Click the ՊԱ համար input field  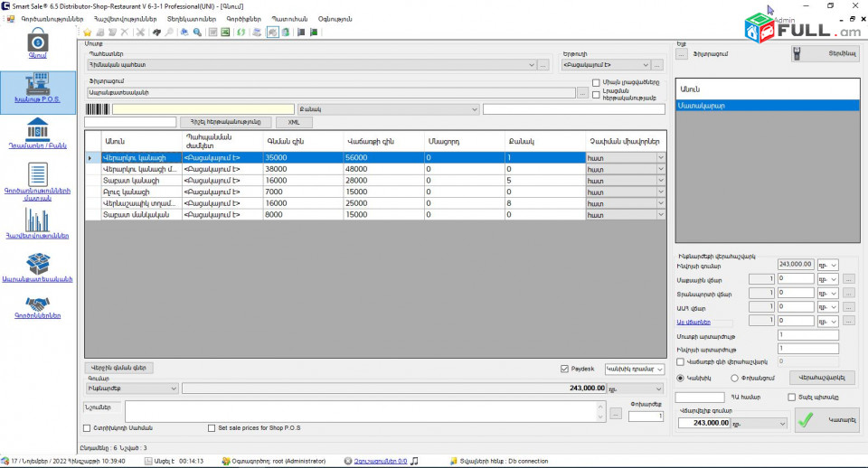tap(700, 398)
